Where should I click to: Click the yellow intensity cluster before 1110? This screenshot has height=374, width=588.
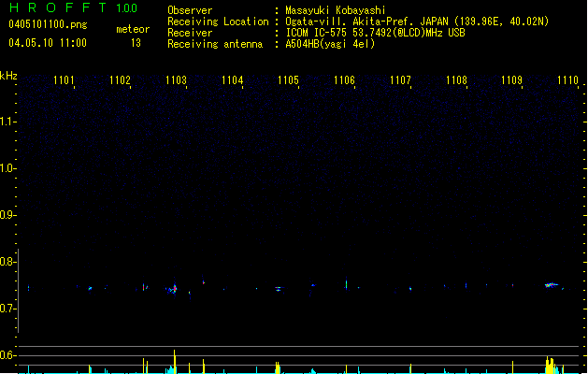click(550, 365)
